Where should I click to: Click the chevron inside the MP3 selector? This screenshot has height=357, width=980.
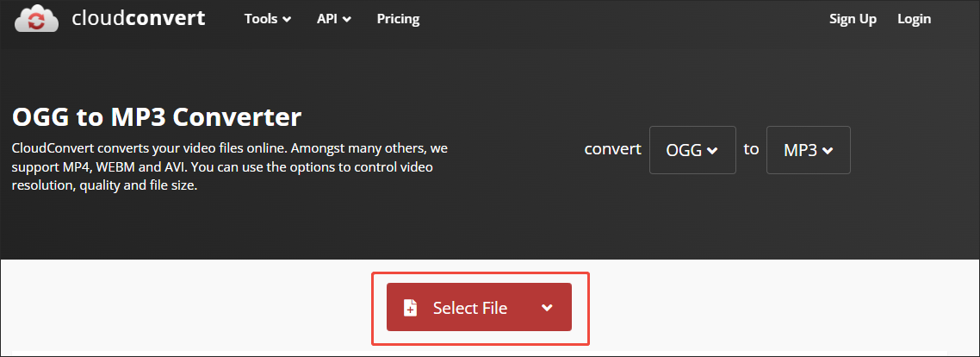point(828,151)
